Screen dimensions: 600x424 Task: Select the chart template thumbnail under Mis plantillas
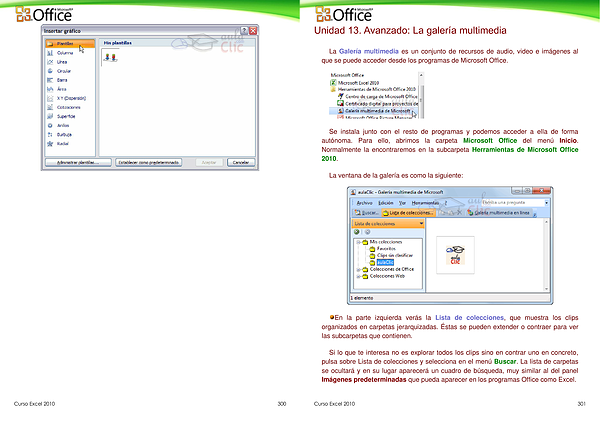[x=111, y=57]
